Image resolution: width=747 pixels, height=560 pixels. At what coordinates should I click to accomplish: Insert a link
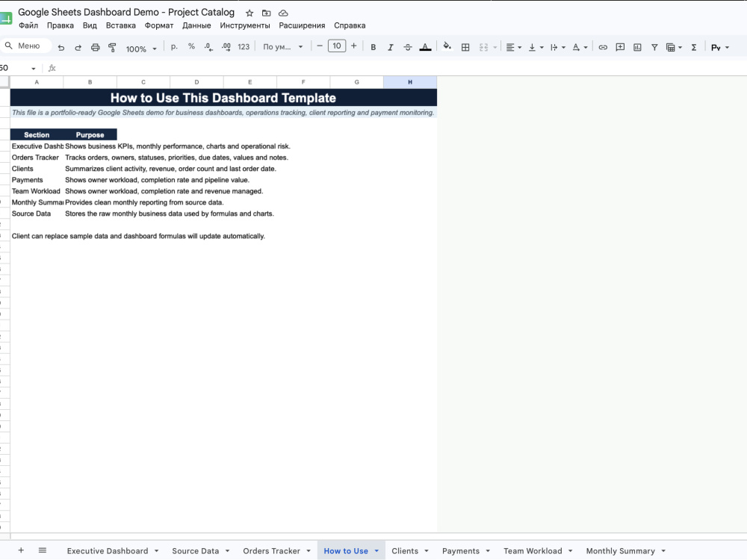[603, 47]
